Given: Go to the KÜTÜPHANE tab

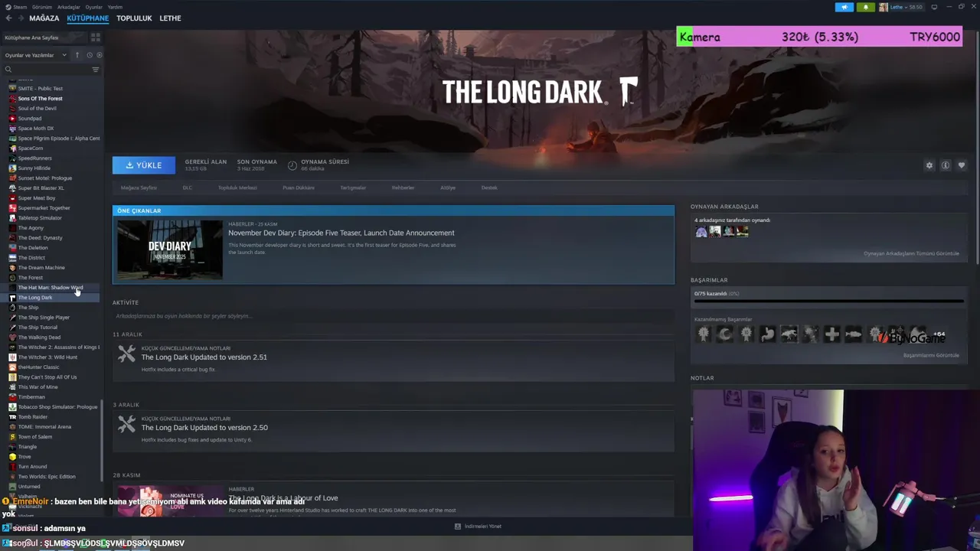Looking at the screenshot, I should [87, 18].
